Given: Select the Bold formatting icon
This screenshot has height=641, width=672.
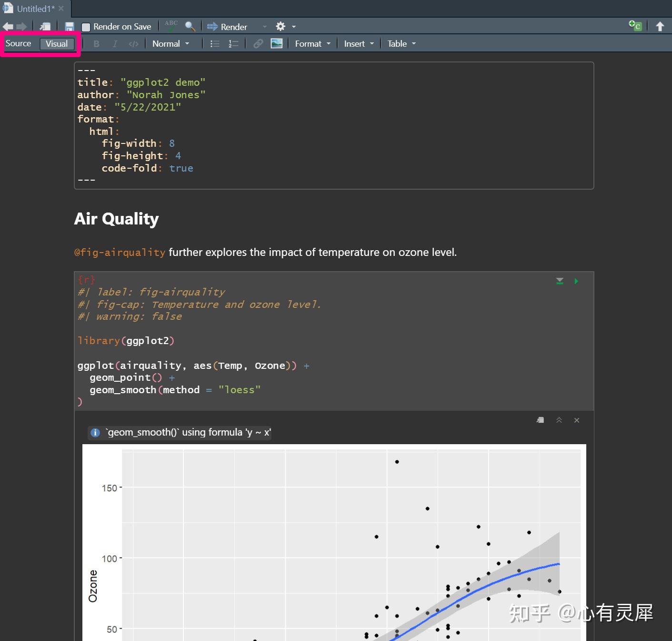Looking at the screenshot, I should (96, 43).
